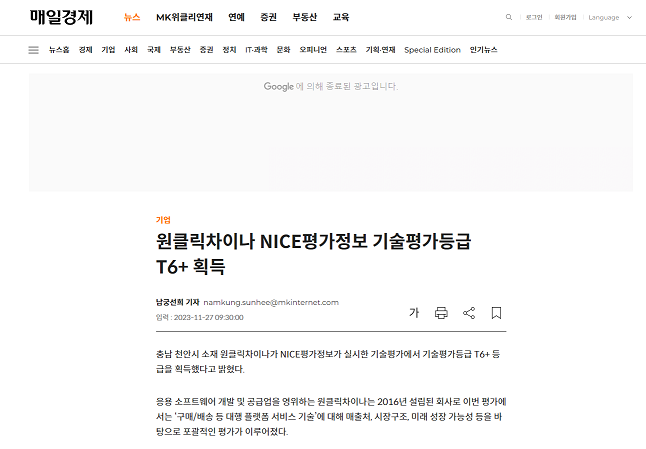
Task: Open 정치 section in sub navigation
Action: [229, 50]
